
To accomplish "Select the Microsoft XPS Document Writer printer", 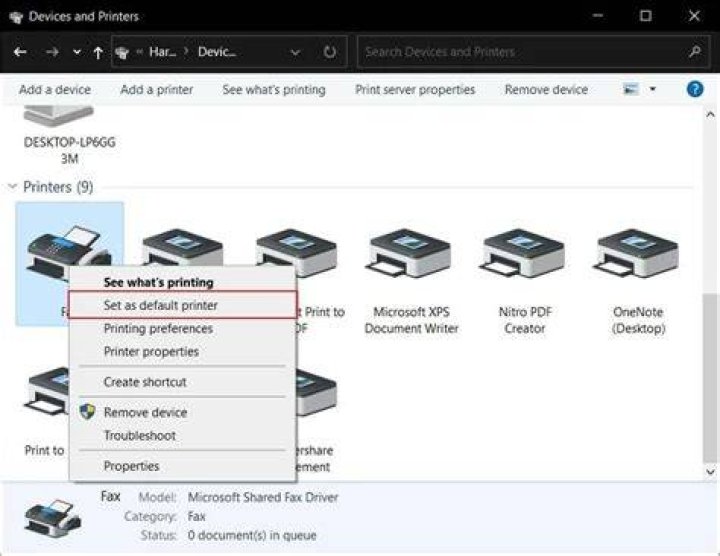I will click(411, 281).
